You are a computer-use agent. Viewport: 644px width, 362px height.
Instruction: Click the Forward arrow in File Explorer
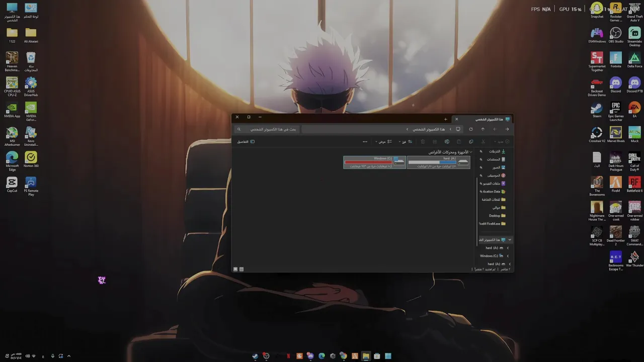(x=495, y=129)
